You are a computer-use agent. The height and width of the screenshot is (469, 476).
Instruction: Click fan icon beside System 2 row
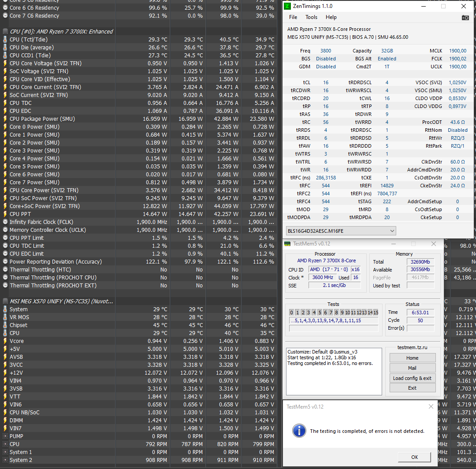(x=5, y=460)
